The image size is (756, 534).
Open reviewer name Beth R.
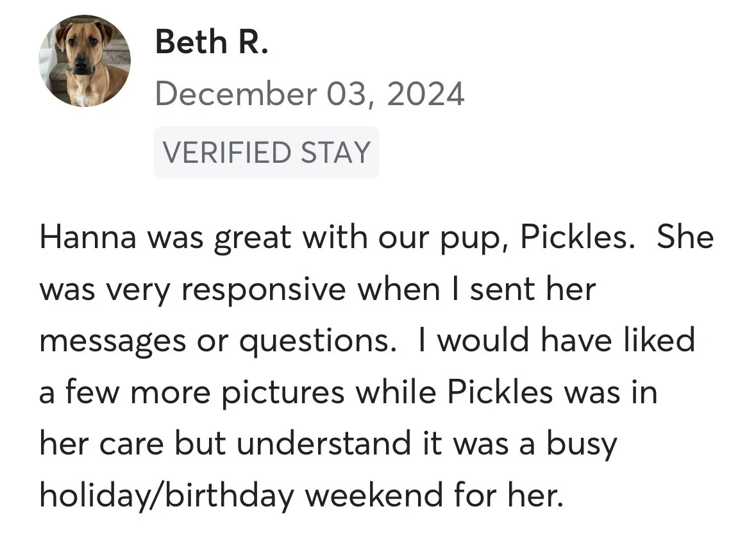(211, 42)
